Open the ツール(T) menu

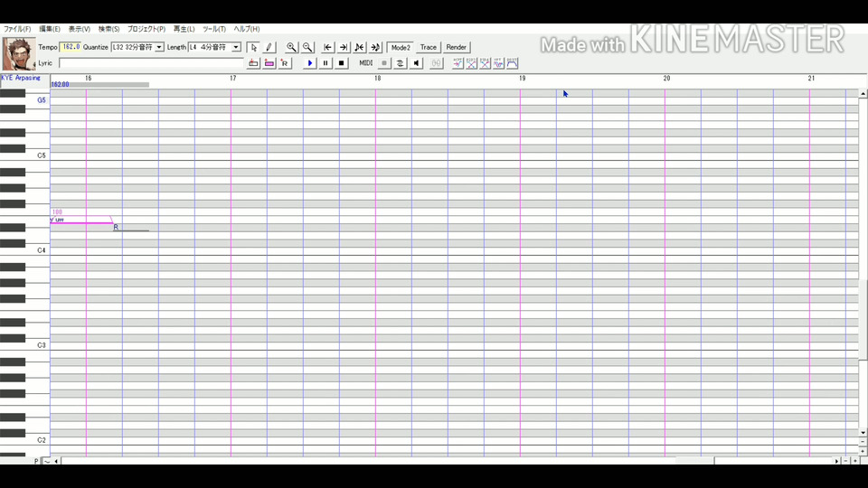213,29
